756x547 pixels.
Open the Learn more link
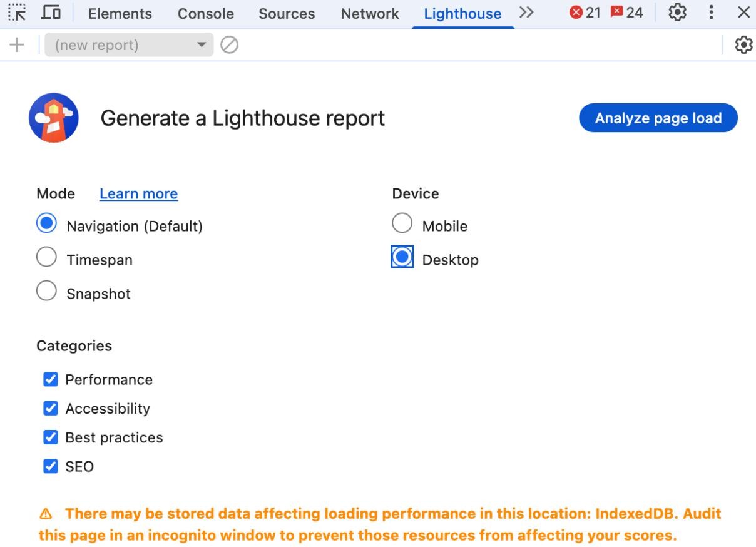click(138, 194)
